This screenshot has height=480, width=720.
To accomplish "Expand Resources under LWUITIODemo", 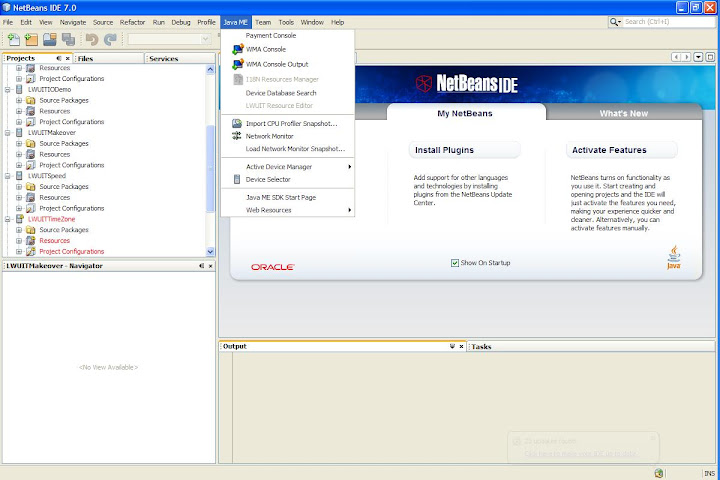I will coord(19,111).
